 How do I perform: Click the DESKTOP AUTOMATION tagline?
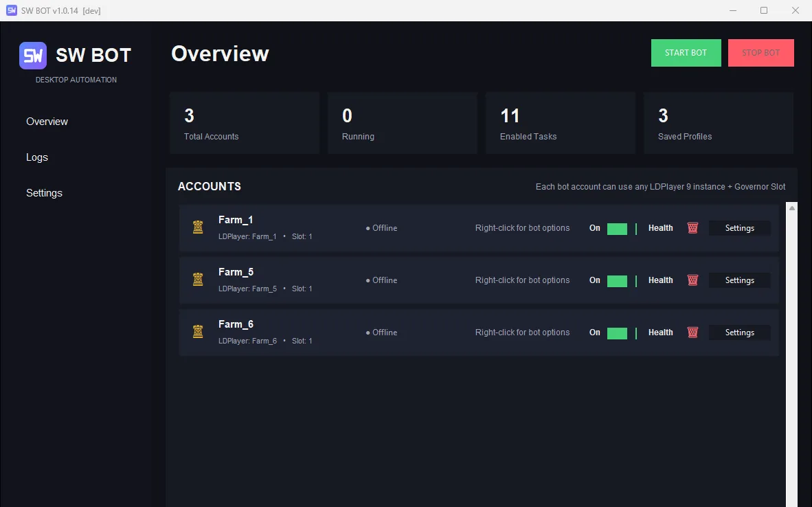[76, 80]
